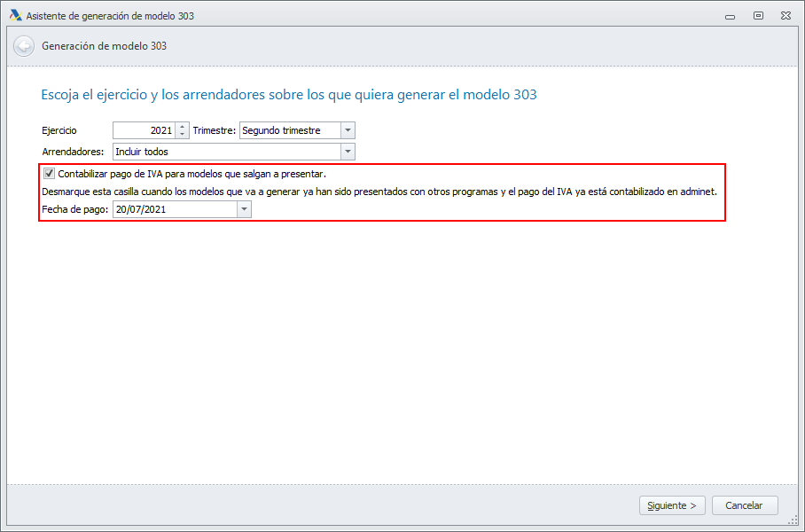This screenshot has width=805, height=532.
Task: Open the Trimestre dropdown arrow
Action: point(348,130)
